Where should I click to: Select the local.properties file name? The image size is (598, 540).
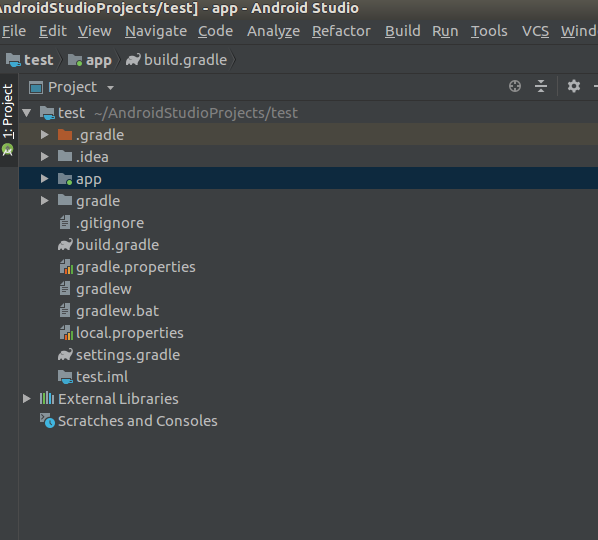130,333
